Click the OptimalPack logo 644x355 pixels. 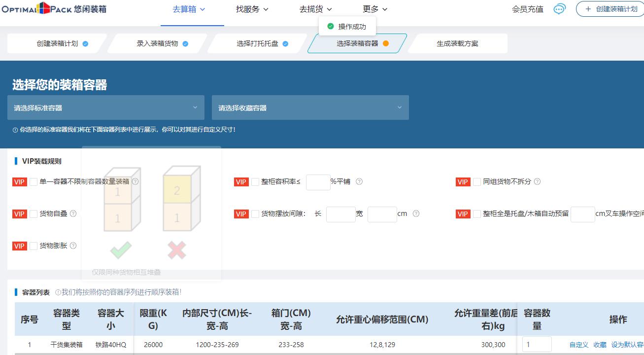click(x=54, y=9)
